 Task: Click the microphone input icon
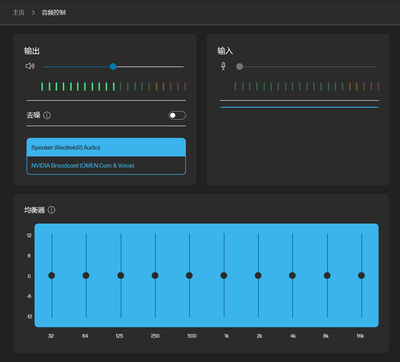223,66
